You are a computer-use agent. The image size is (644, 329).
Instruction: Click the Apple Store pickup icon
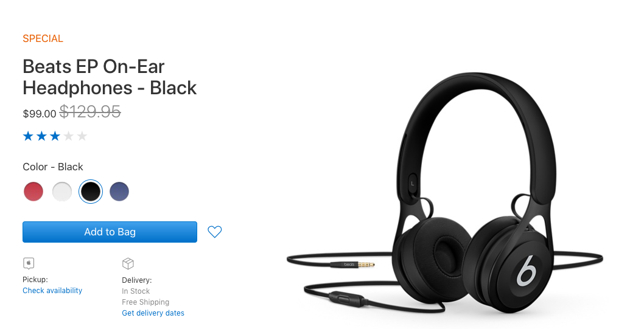click(29, 263)
